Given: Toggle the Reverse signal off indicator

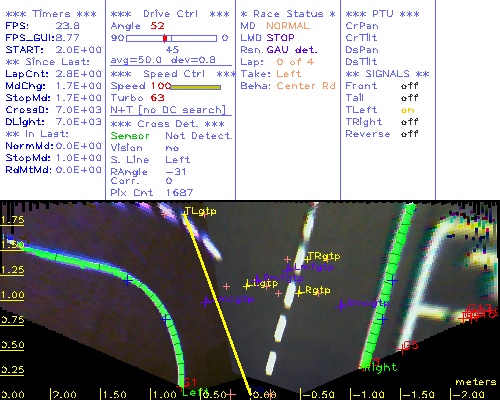Looking at the screenshot, I should 409,134.
